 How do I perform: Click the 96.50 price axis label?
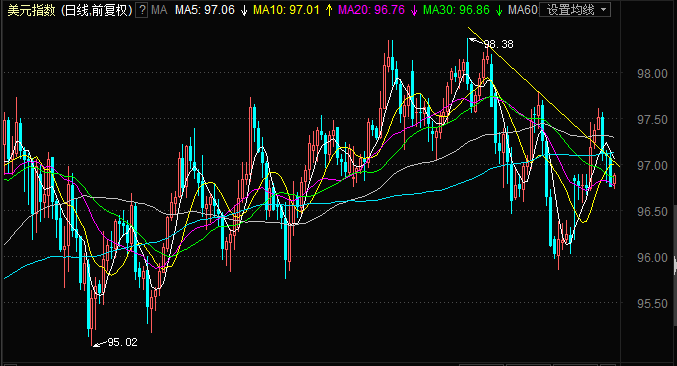[x=652, y=211]
